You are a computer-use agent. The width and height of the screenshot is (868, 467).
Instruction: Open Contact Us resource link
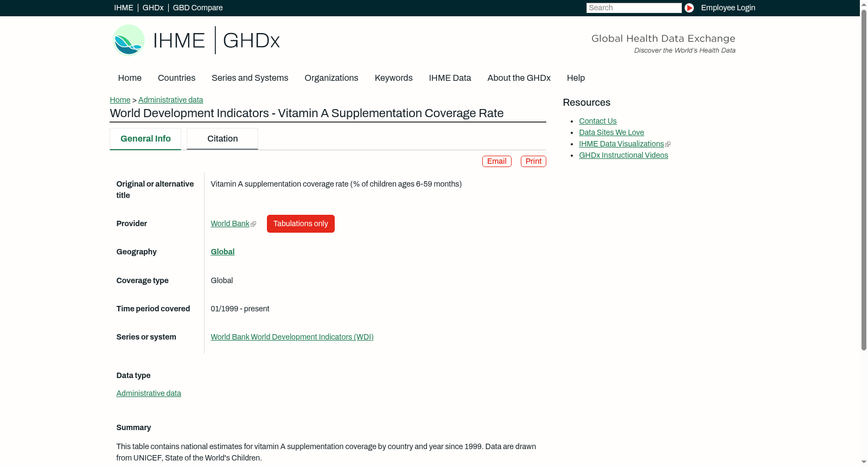tap(598, 121)
